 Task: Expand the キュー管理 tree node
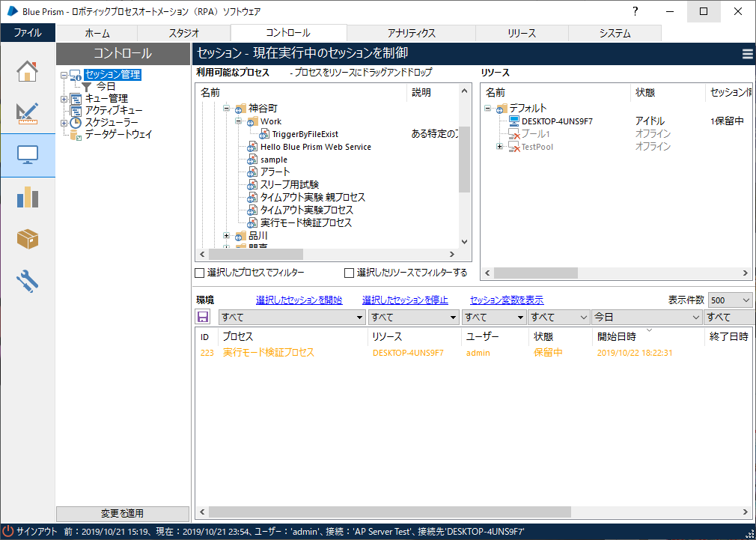(x=64, y=99)
